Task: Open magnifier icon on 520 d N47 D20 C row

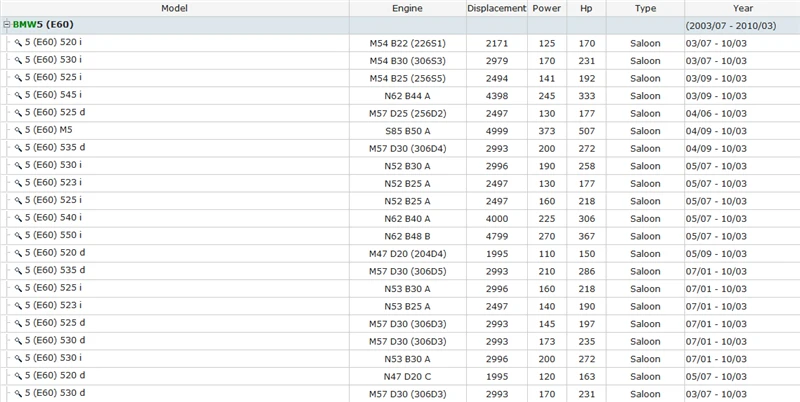Action: [18, 376]
